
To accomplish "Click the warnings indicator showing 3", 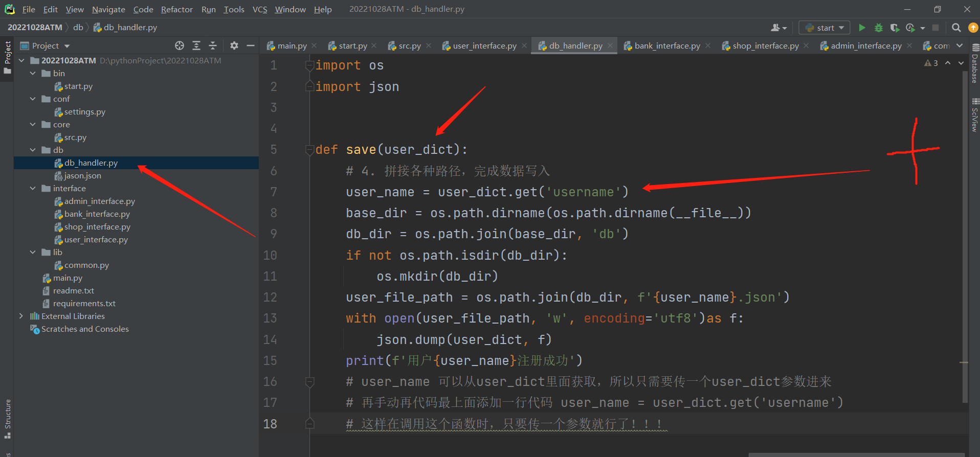I will (x=931, y=63).
